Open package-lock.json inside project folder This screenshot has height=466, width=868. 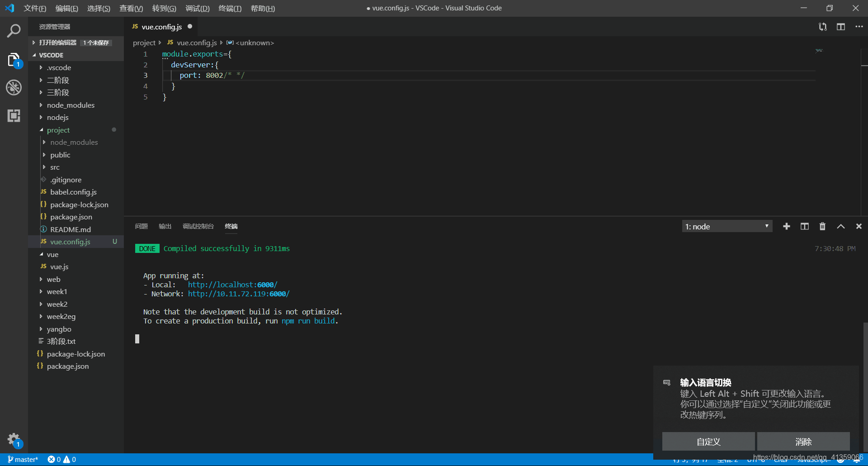pos(75,204)
